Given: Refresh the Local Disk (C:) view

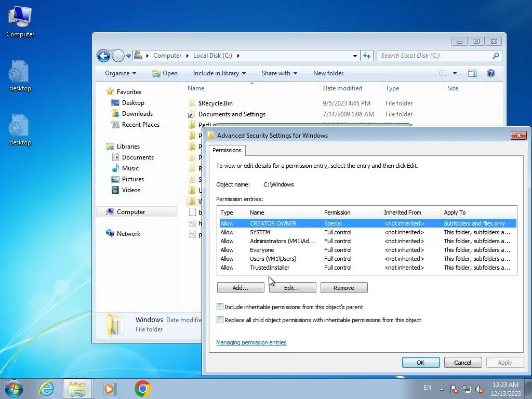Looking at the screenshot, I should 367,56.
